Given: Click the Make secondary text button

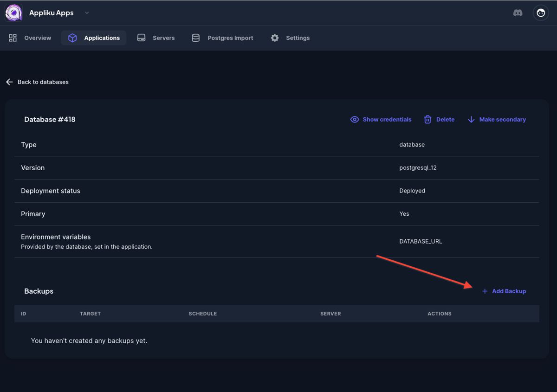Looking at the screenshot, I should click(502, 120).
